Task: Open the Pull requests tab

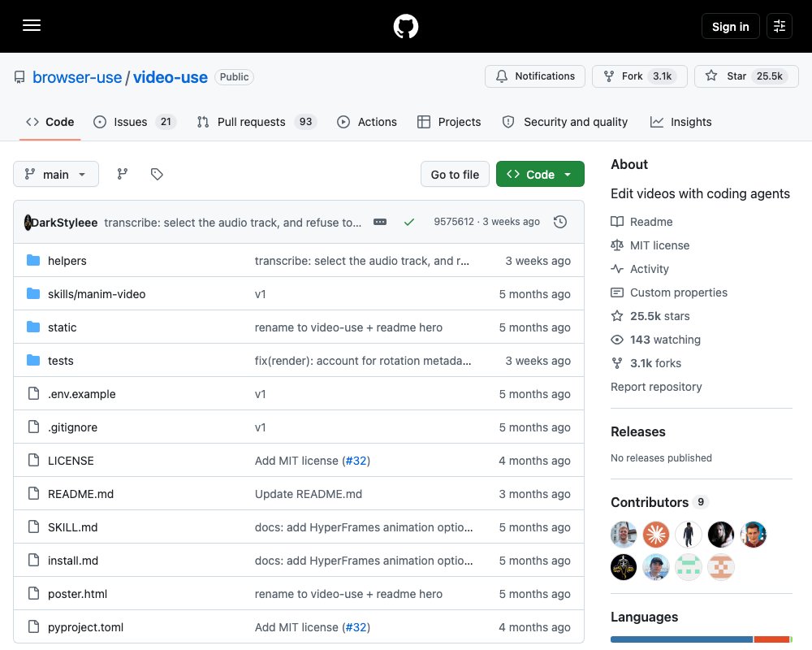Action: click(257, 122)
